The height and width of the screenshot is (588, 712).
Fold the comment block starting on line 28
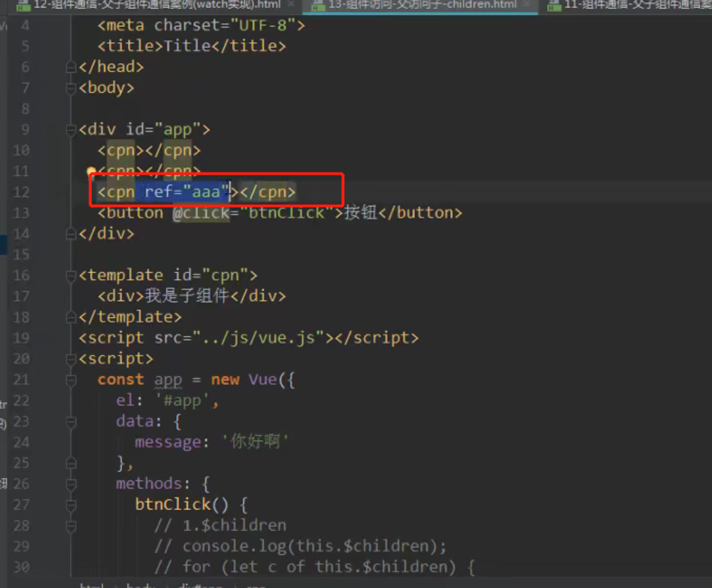pyautogui.click(x=71, y=526)
